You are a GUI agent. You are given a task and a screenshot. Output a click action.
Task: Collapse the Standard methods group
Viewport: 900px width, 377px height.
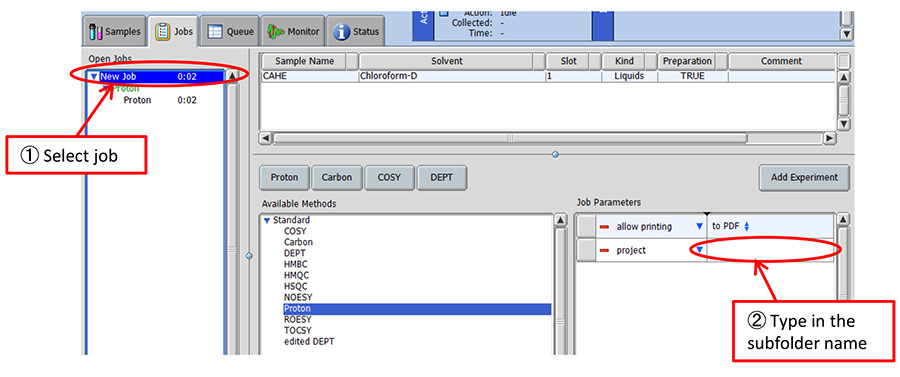click(x=267, y=220)
